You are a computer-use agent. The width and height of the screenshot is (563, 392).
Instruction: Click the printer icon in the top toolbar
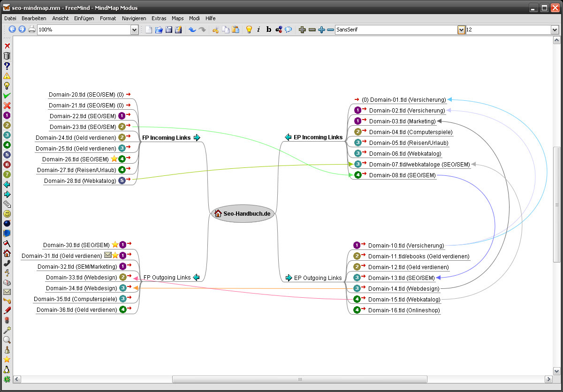point(32,30)
